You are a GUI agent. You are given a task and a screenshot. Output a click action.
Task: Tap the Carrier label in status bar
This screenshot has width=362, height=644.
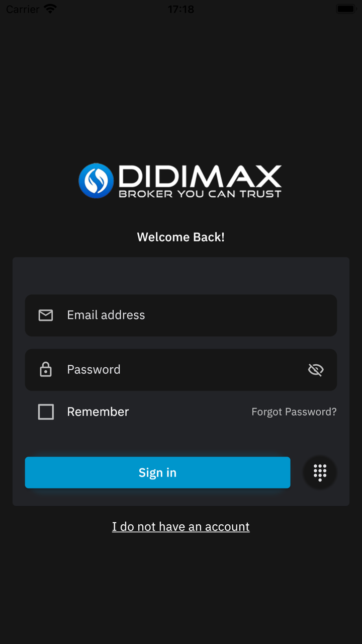pos(23,9)
